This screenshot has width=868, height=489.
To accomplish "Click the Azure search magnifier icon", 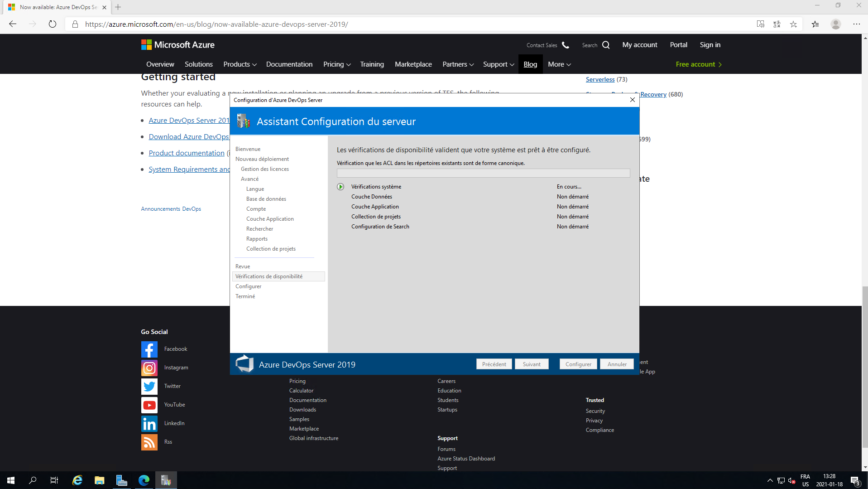I will click(x=606, y=45).
